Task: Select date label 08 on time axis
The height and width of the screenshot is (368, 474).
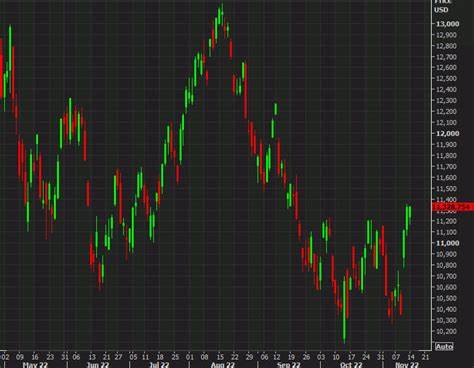Action: coord(205,357)
